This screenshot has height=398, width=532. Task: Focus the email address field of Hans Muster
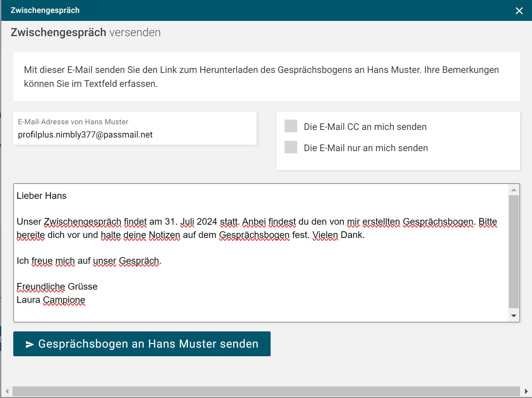tap(135, 135)
